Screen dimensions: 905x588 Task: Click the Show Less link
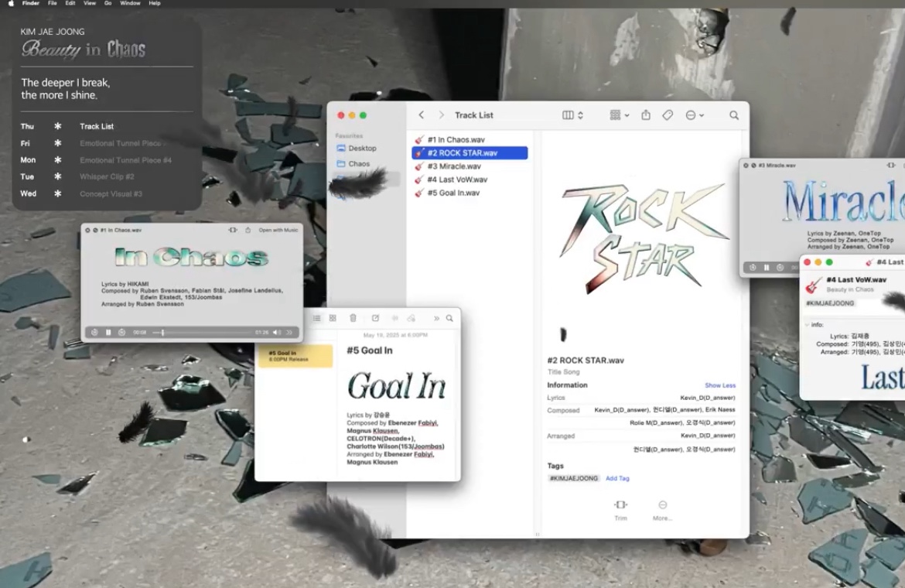719,385
